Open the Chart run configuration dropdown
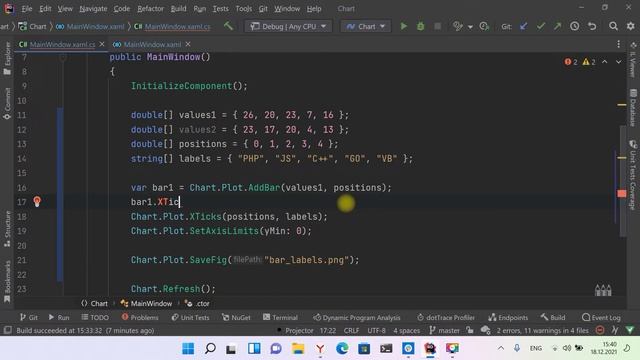This screenshot has width=640, height=360. coord(365,26)
